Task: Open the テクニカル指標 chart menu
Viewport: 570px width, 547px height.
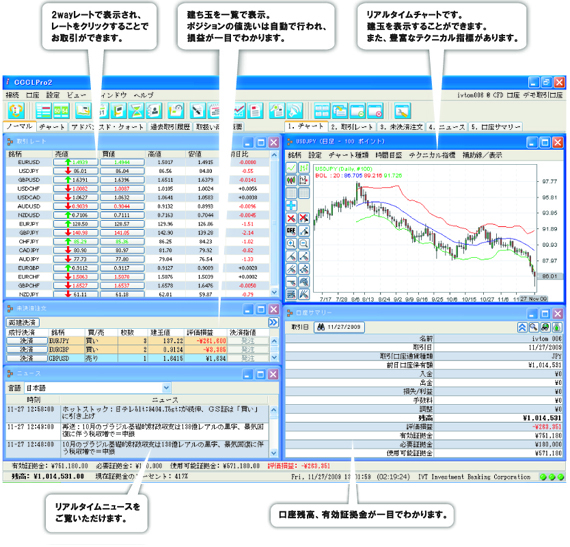Action: (432, 155)
